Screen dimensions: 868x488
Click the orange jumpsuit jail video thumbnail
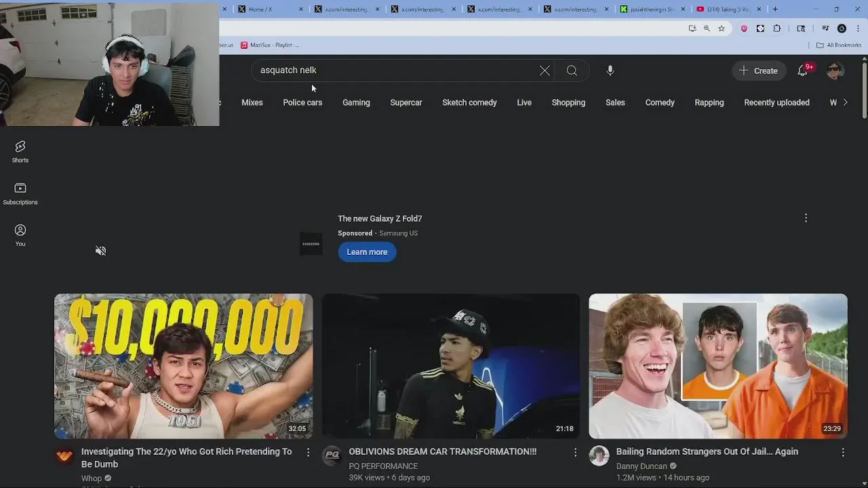[x=718, y=366]
